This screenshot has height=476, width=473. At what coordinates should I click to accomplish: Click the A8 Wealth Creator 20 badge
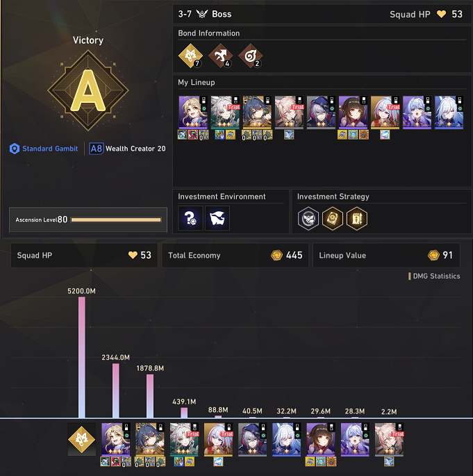(127, 149)
